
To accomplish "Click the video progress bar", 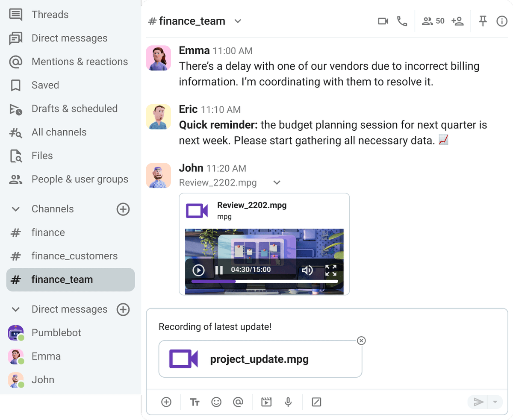I will click(x=263, y=281).
